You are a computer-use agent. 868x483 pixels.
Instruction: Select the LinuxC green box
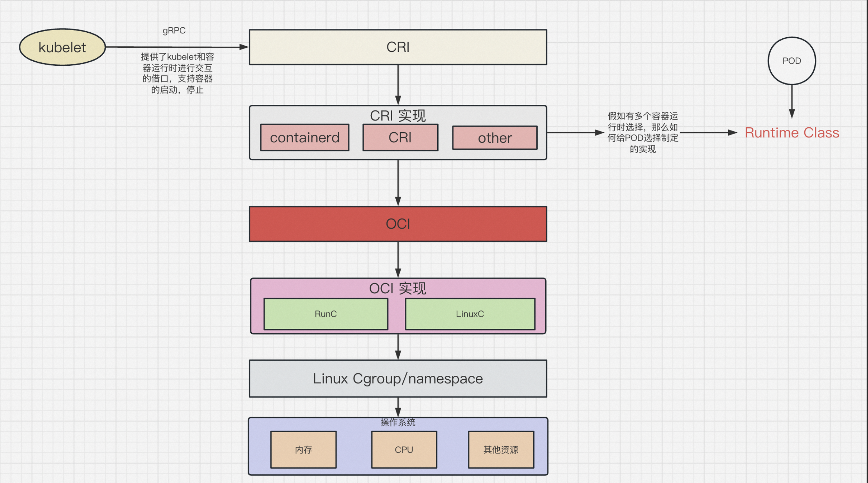click(x=470, y=314)
